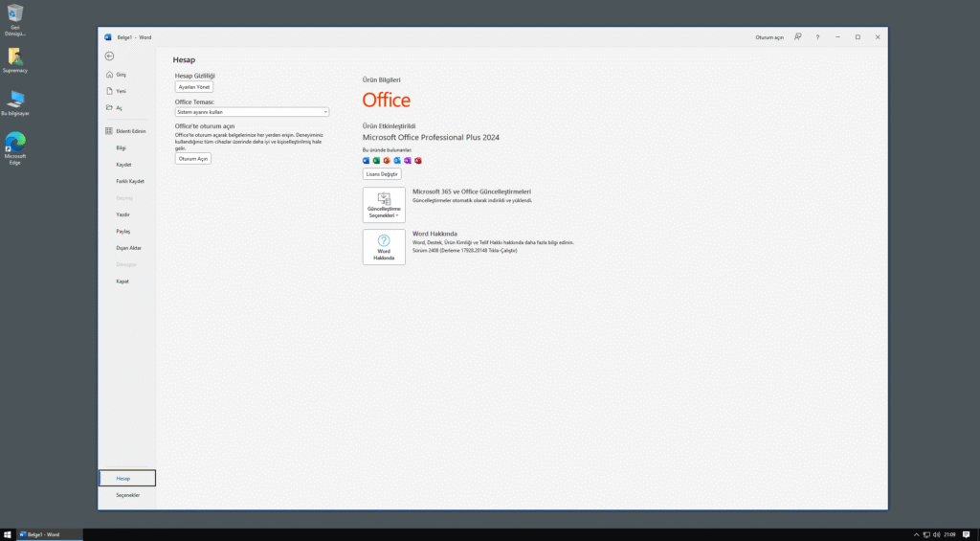Click the Oturum Açın button under Office'te oturum açın
Screen dimensions: 980x541
[x=193, y=159]
